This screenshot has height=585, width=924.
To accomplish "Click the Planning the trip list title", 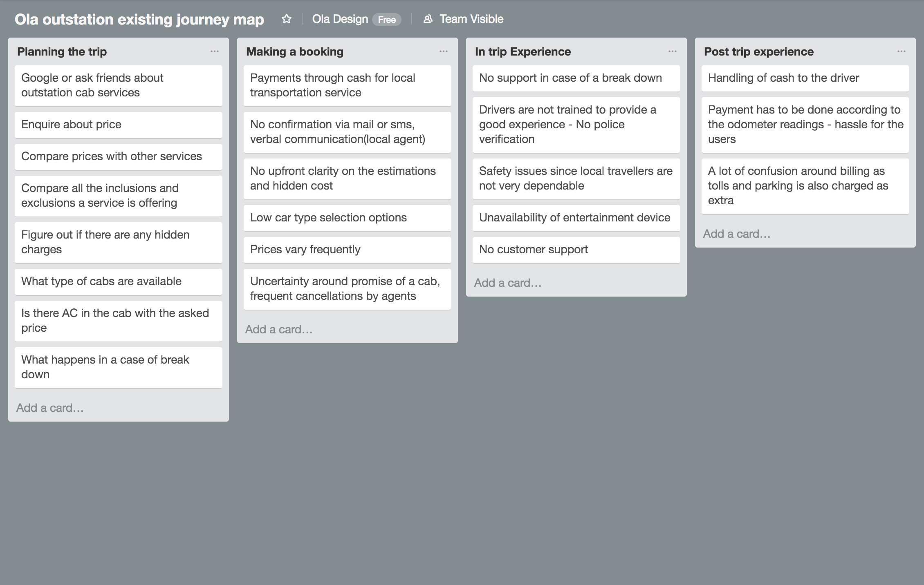I will (x=62, y=51).
